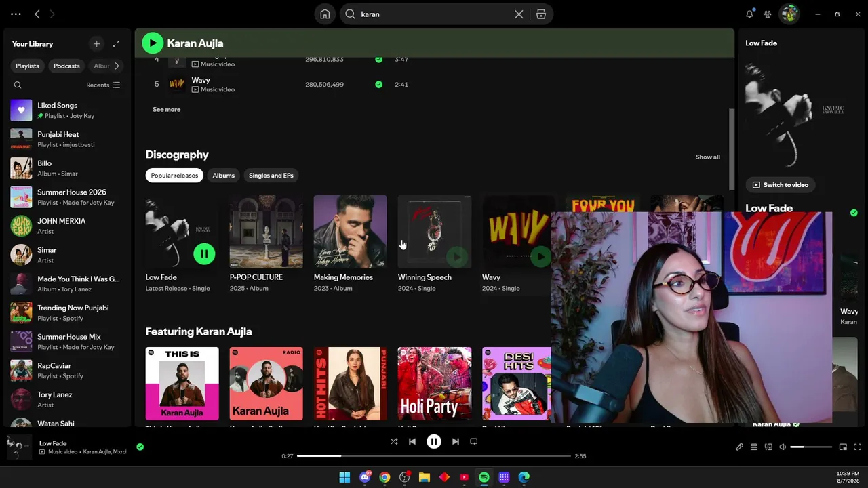Pause playback in the player bar

tap(434, 441)
